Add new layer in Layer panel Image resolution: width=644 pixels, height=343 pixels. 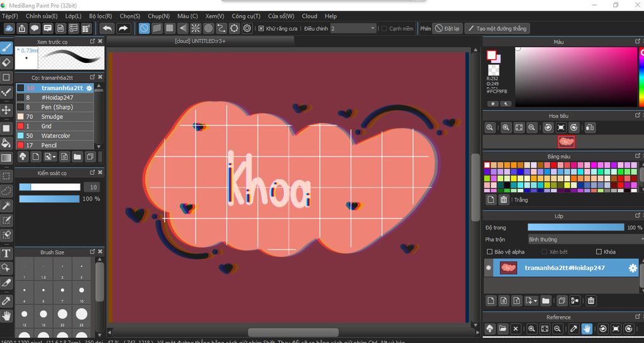tap(491, 301)
